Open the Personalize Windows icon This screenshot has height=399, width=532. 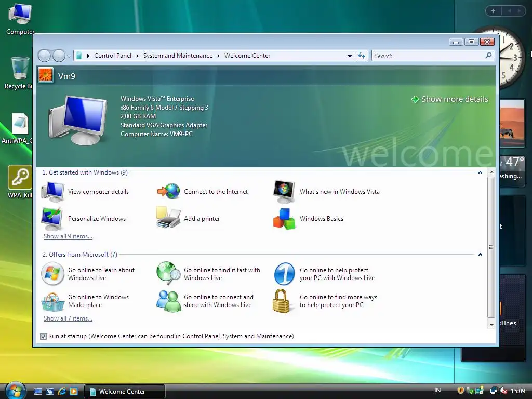[52, 219]
